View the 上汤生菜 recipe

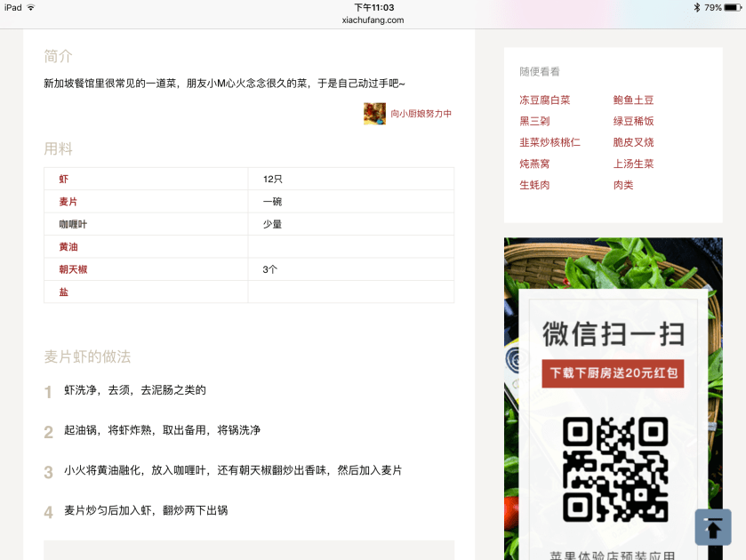click(633, 164)
